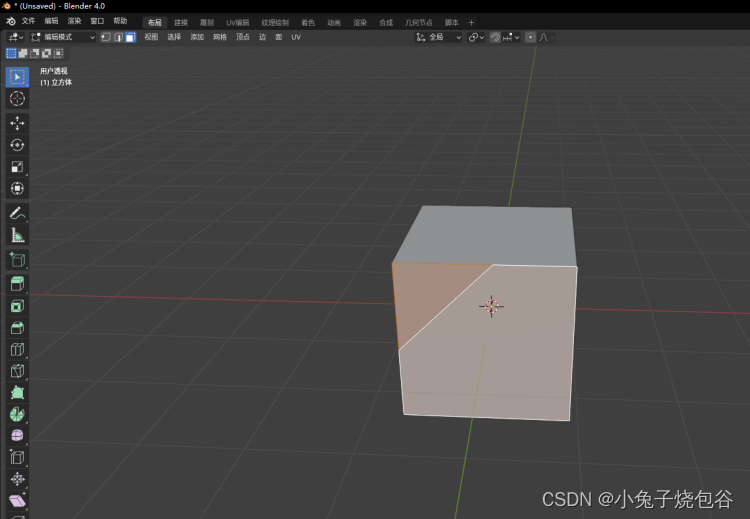Switch to the UV编辑 workspace tab
Viewport: 750px width, 519px height.
[238, 22]
